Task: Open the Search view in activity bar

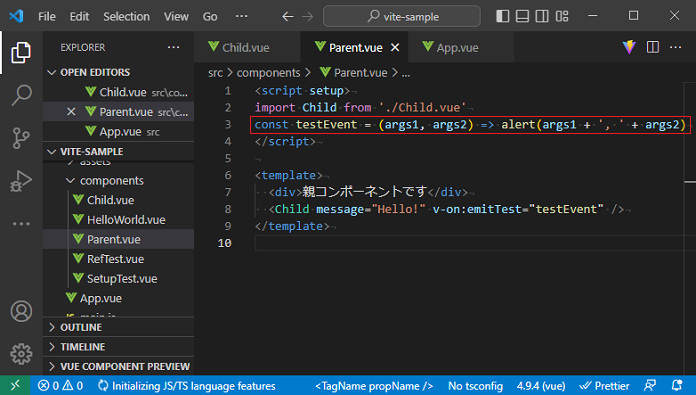Action: click(21, 95)
